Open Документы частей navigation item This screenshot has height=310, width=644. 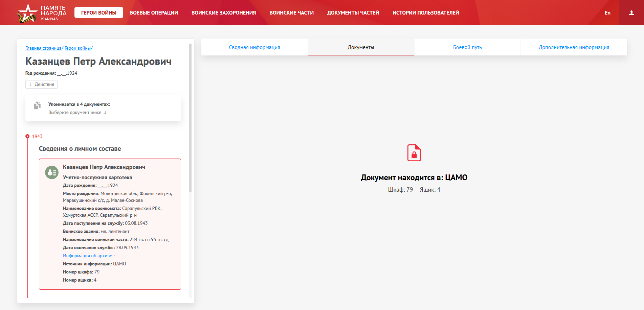[353, 13]
